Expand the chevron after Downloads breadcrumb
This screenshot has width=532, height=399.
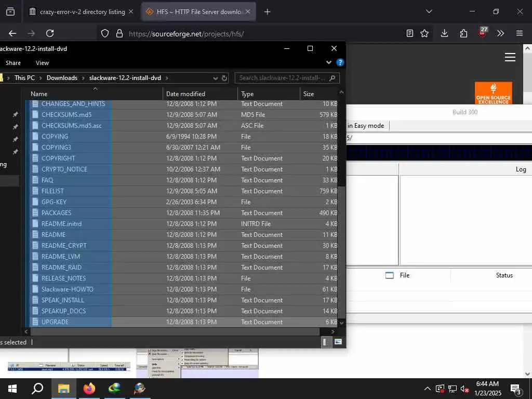pyautogui.click(x=84, y=78)
